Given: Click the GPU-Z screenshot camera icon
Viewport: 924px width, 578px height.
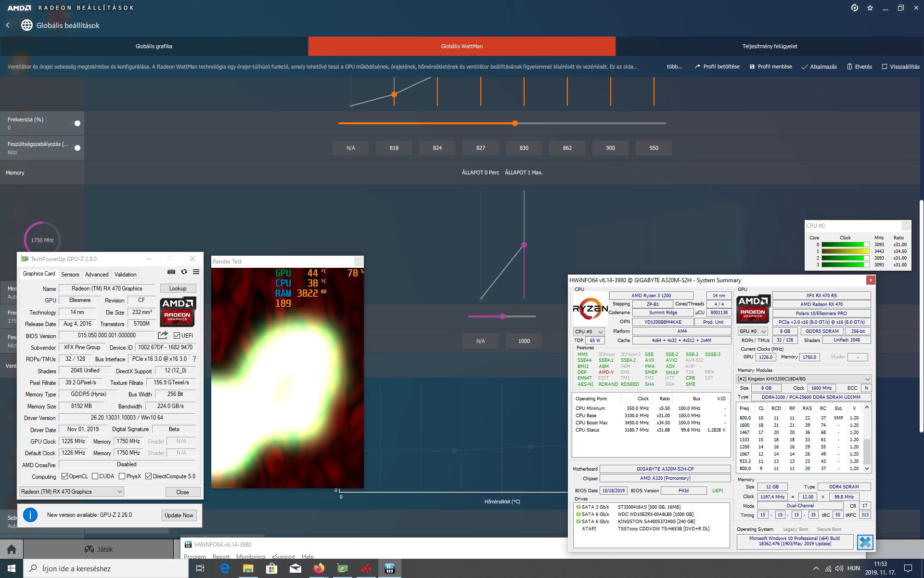Looking at the screenshot, I should pyautogui.click(x=171, y=272).
